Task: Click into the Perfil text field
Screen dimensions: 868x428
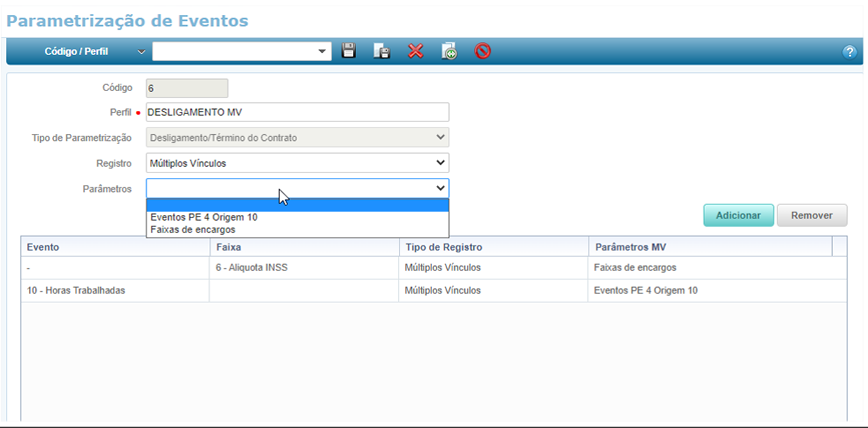Action: point(297,112)
